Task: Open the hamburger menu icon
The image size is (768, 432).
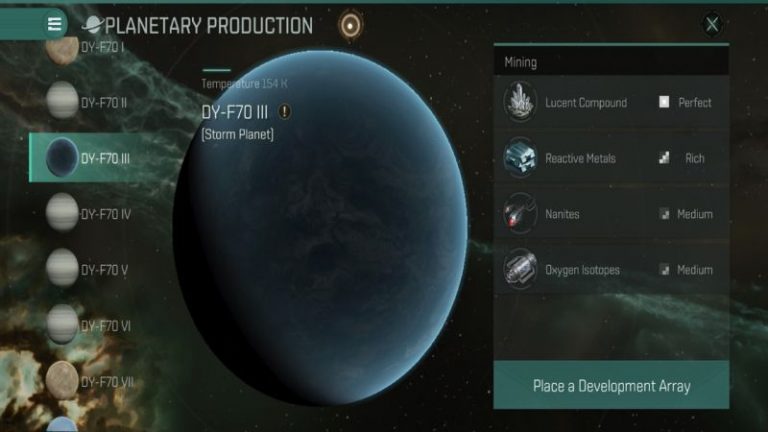Action: point(54,24)
